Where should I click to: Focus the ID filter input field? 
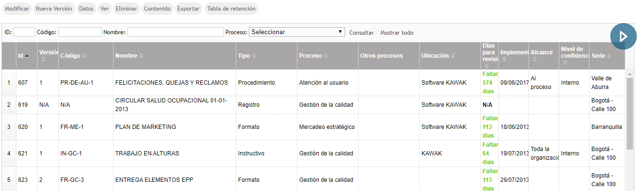click(x=24, y=32)
